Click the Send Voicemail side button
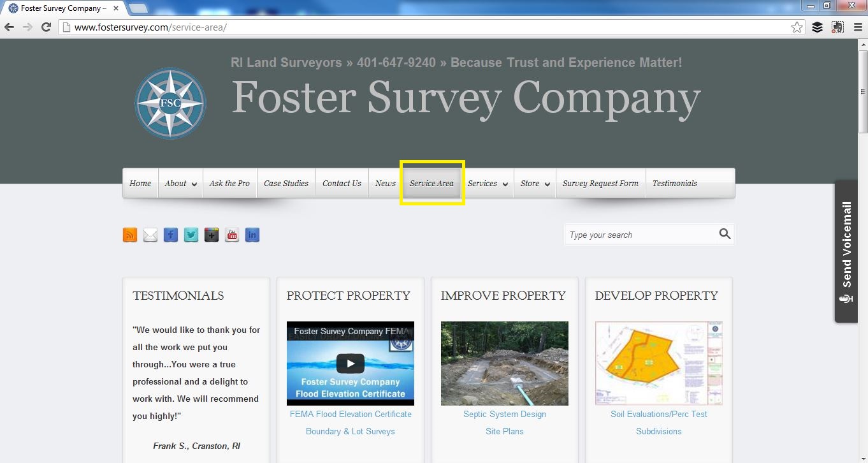868x463 pixels. (846, 251)
